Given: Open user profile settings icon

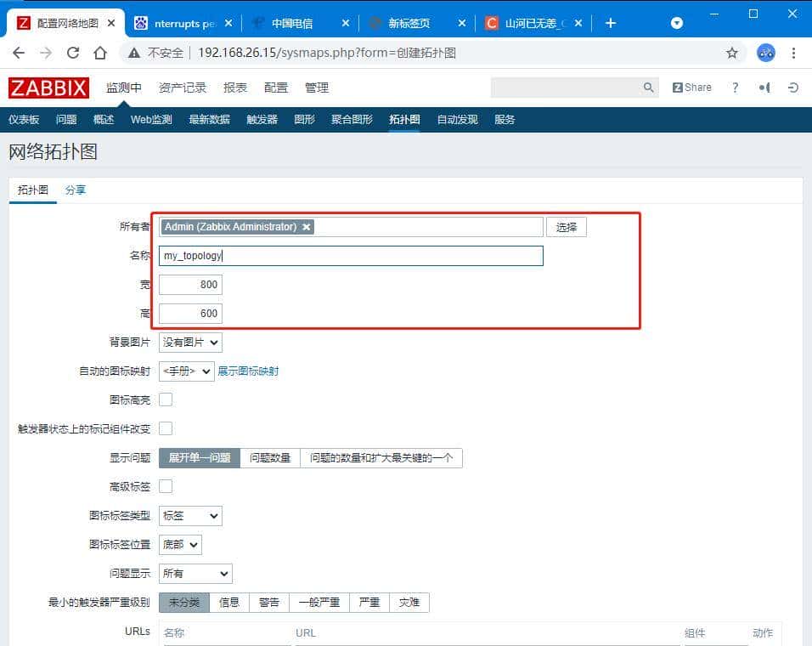Looking at the screenshot, I should [x=764, y=87].
